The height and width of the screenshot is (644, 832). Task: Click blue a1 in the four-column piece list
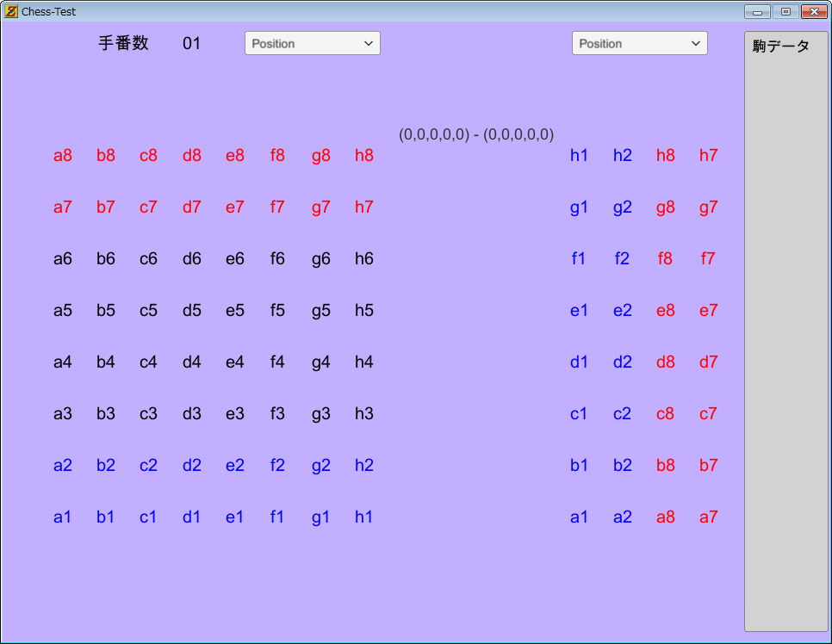579,517
